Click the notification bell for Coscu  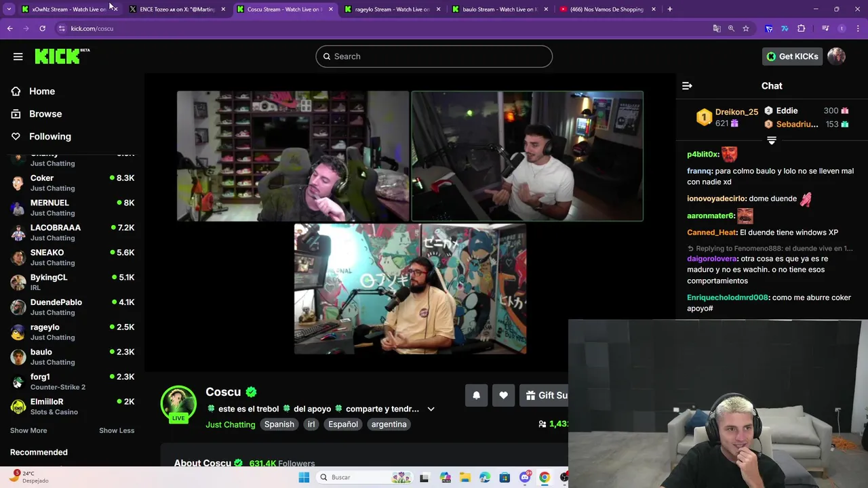[476, 395]
